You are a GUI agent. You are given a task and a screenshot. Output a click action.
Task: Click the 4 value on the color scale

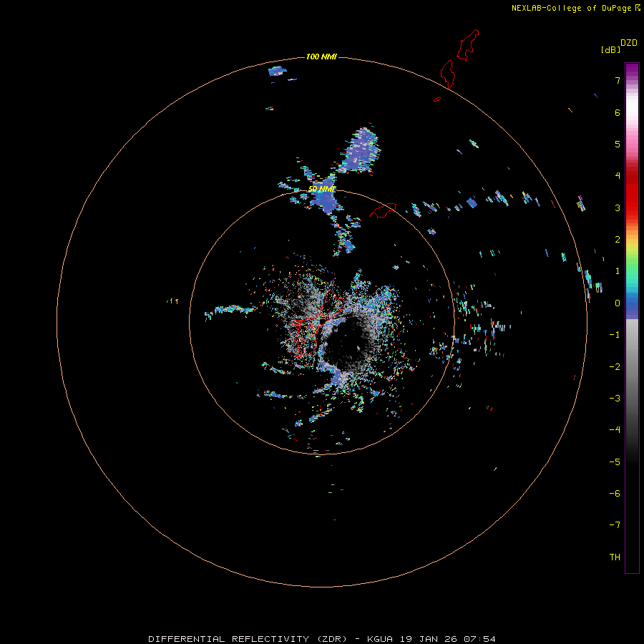618,176
